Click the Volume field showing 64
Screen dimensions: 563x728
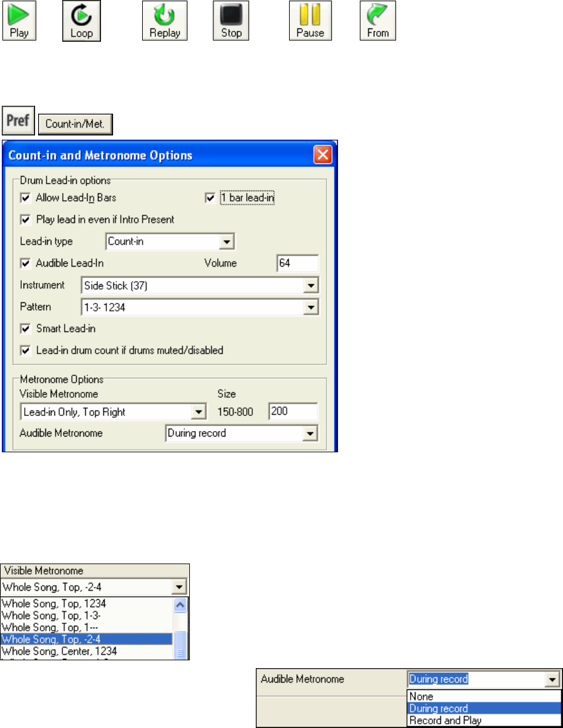click(x=297, y=264)
